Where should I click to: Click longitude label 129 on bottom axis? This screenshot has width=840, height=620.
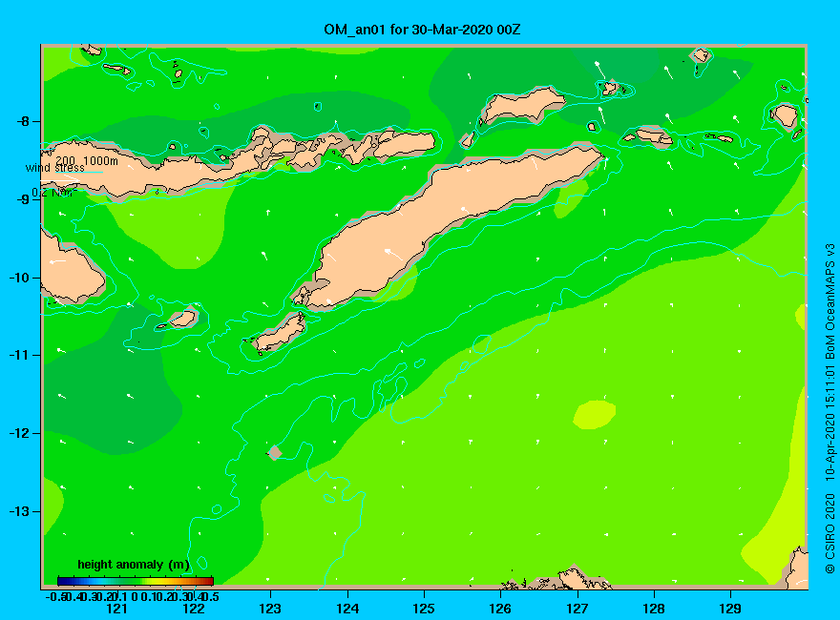(x=730, y=609)
